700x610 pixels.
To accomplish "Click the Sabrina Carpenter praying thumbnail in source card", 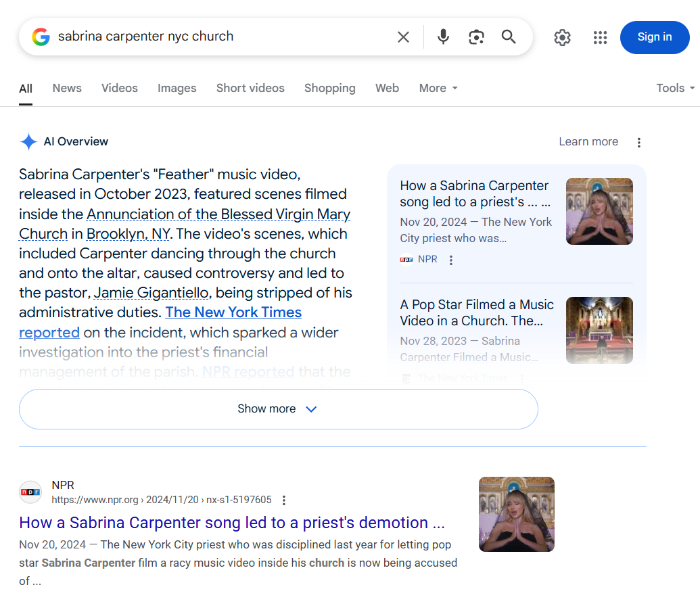I will tap(599, 211).
